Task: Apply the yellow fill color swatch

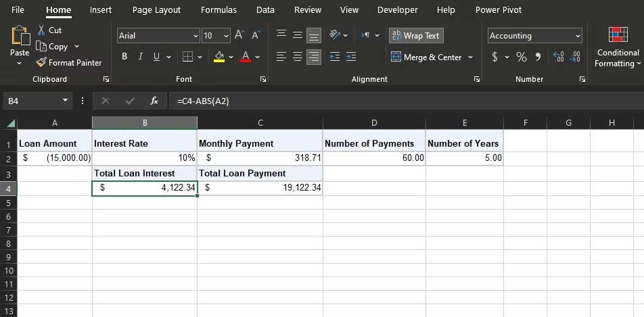Action: 219,57
